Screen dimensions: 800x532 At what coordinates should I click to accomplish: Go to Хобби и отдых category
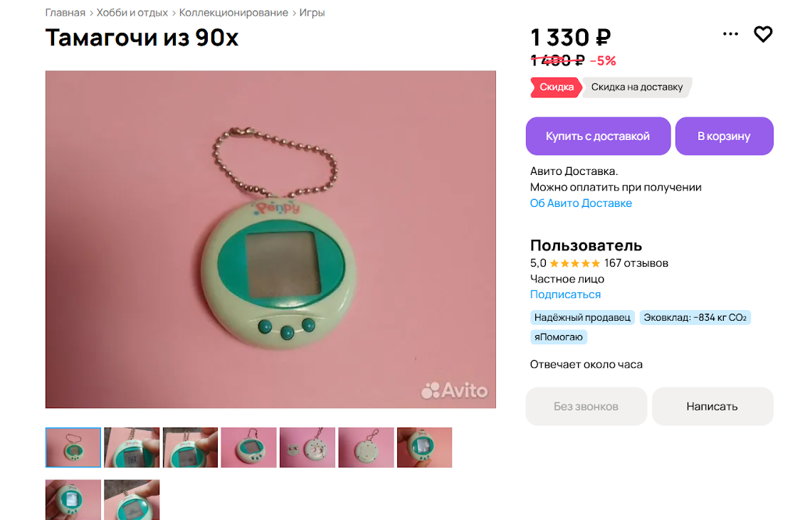click(x=132, y=13)
